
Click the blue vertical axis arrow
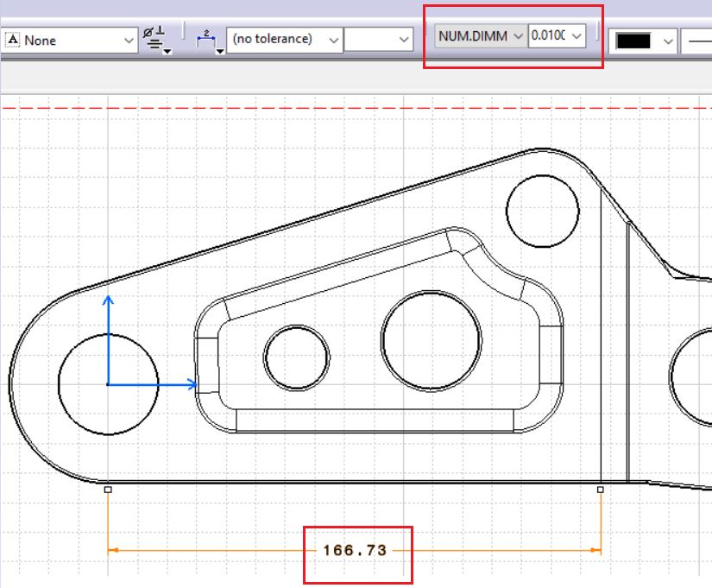coord(108,340)
